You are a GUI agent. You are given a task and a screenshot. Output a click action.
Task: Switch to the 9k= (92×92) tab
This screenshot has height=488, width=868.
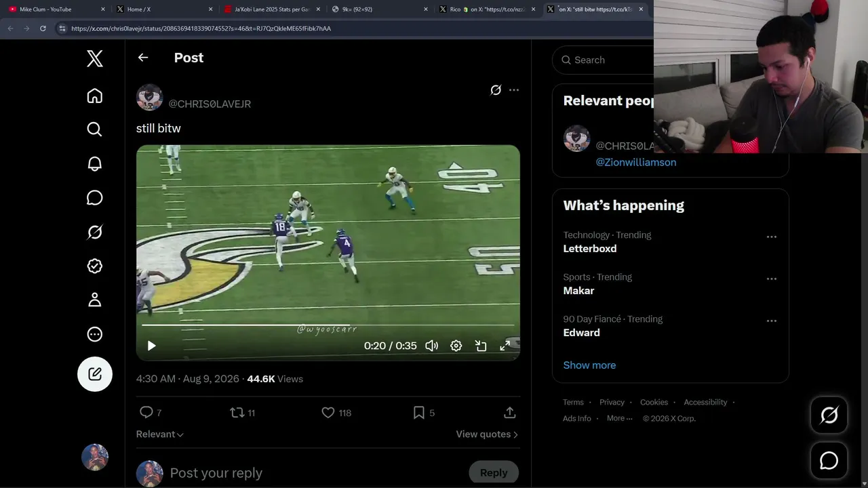click(x=378, y=9)
